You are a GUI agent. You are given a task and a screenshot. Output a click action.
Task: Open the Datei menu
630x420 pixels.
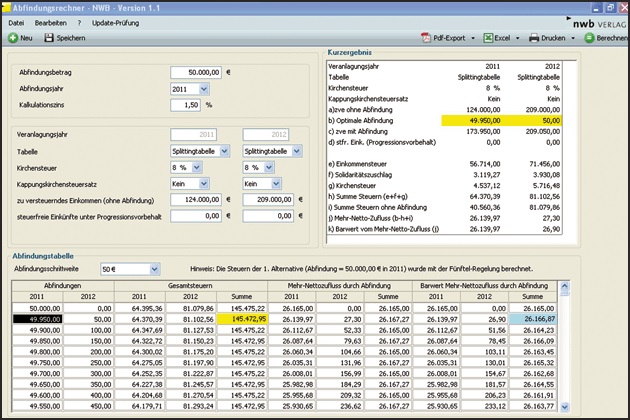click(17, 21)
